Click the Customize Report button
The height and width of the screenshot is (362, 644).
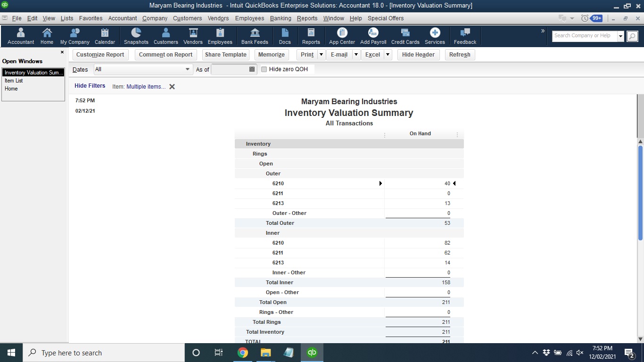click(100, 54)
